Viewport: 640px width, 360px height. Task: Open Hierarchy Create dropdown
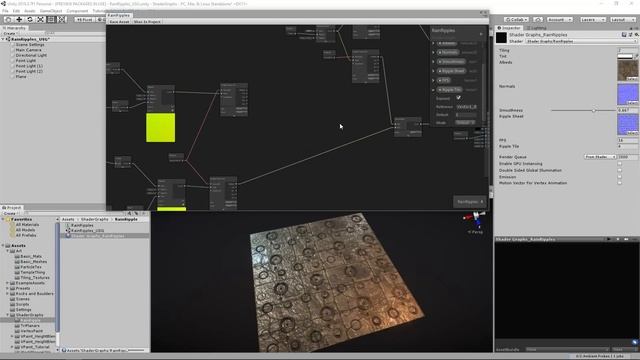click(10, 33)
